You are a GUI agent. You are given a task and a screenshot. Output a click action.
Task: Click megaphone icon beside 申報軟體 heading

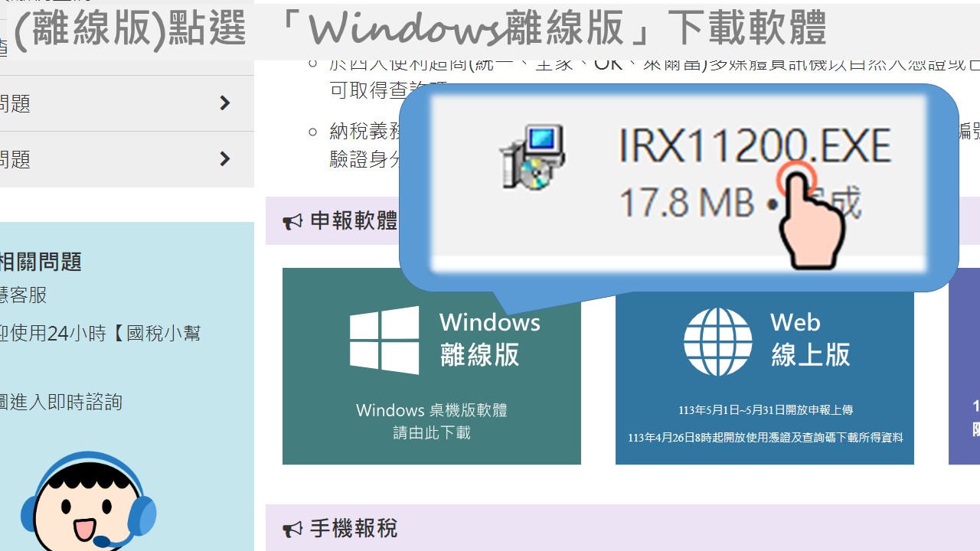(292, 223)
